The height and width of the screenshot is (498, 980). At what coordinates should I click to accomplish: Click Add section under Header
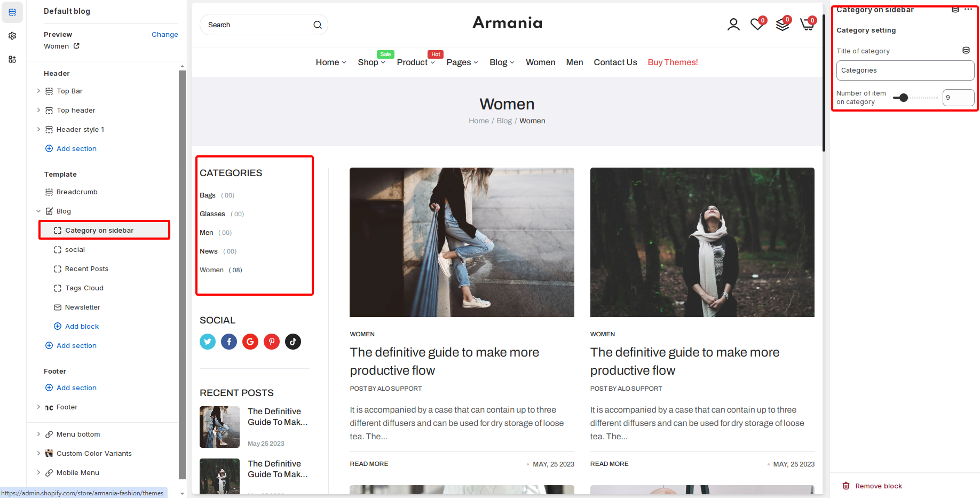click(x=71, y=149)
